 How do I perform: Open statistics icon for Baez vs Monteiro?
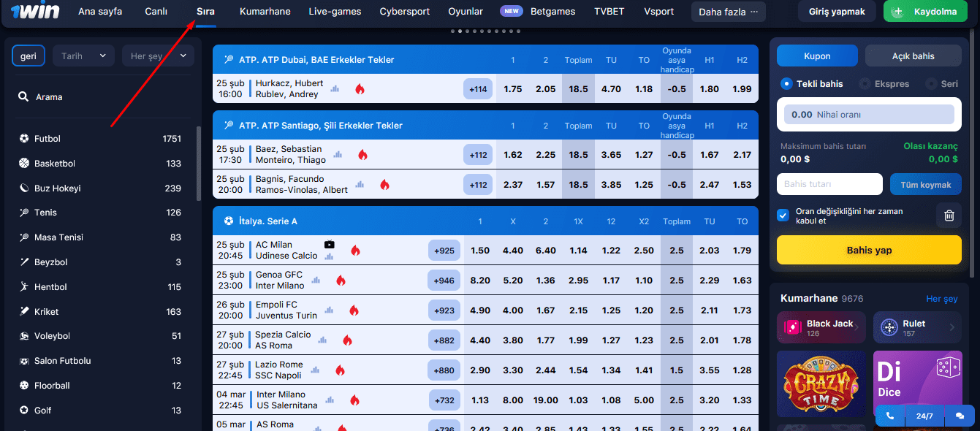pos(338,155)
